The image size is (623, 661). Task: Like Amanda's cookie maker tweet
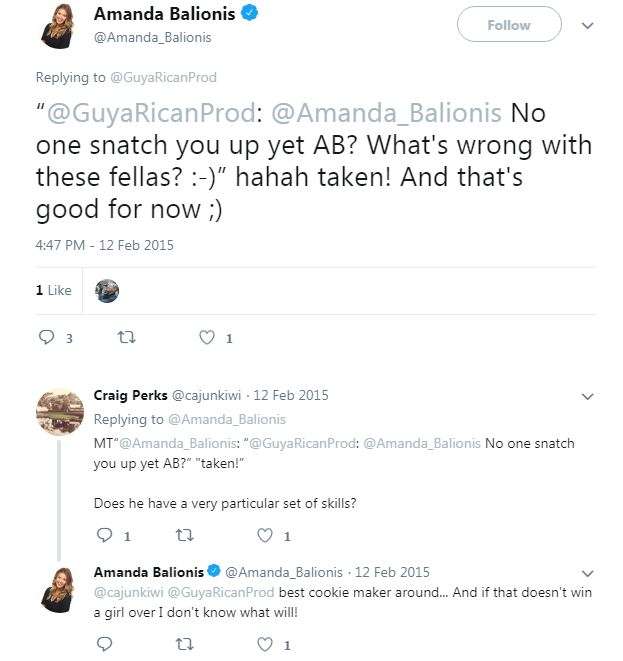coord(265,645)
